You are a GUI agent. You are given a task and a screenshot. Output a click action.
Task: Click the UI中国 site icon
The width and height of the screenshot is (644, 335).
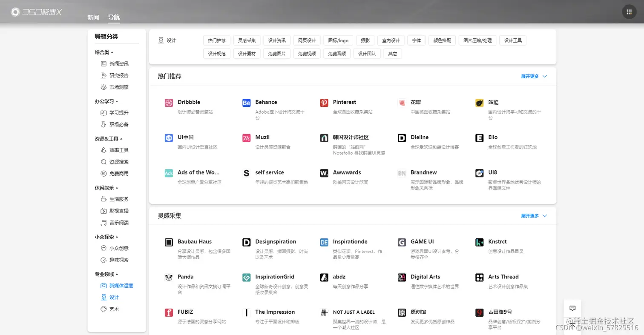point(169,138)
